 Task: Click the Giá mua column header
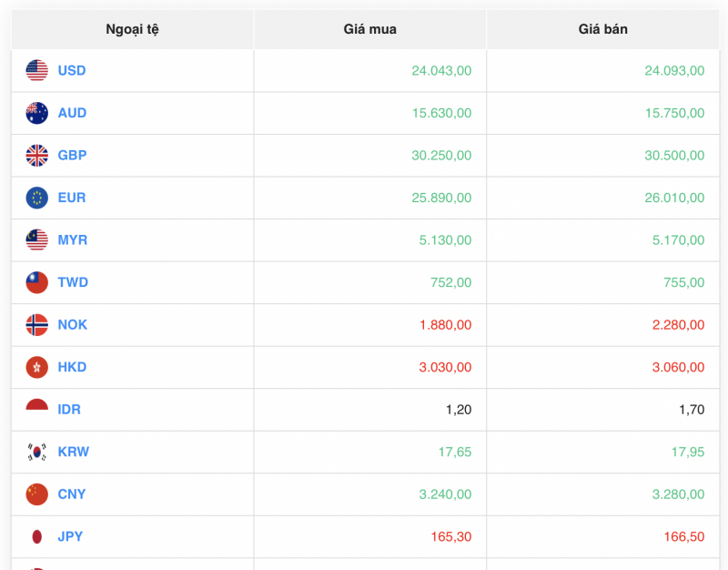369,28
